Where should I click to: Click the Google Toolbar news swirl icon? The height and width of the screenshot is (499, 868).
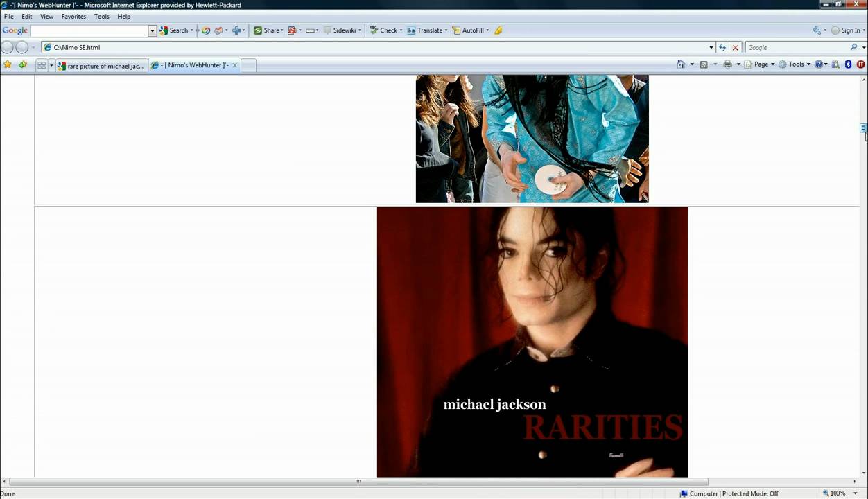point(206,30)
